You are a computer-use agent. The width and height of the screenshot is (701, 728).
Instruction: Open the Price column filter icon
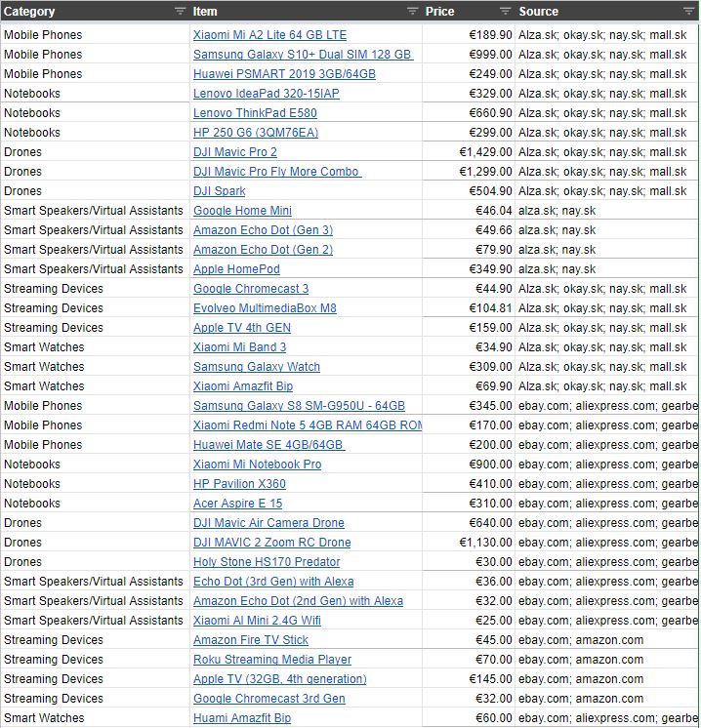click(505, 11)
